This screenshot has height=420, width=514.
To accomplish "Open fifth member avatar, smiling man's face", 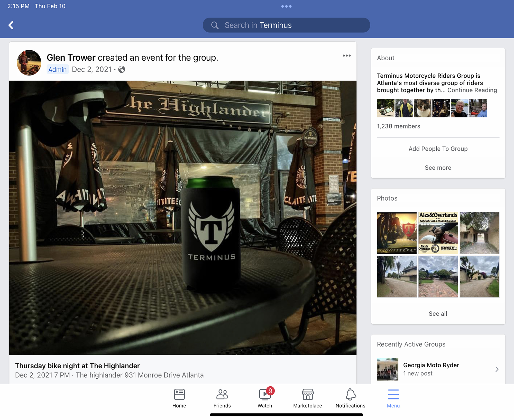I will [460, 108].
